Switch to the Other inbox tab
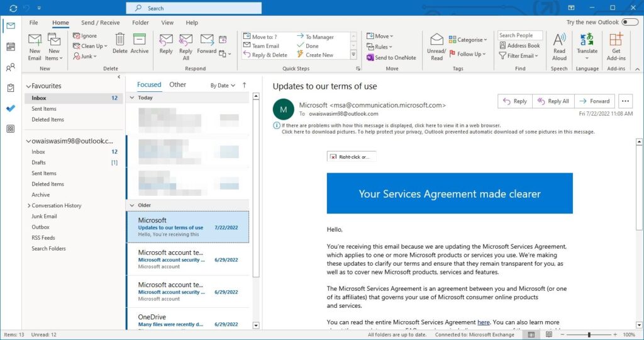This screenshot has width=644, height=340. coord(178,84)
